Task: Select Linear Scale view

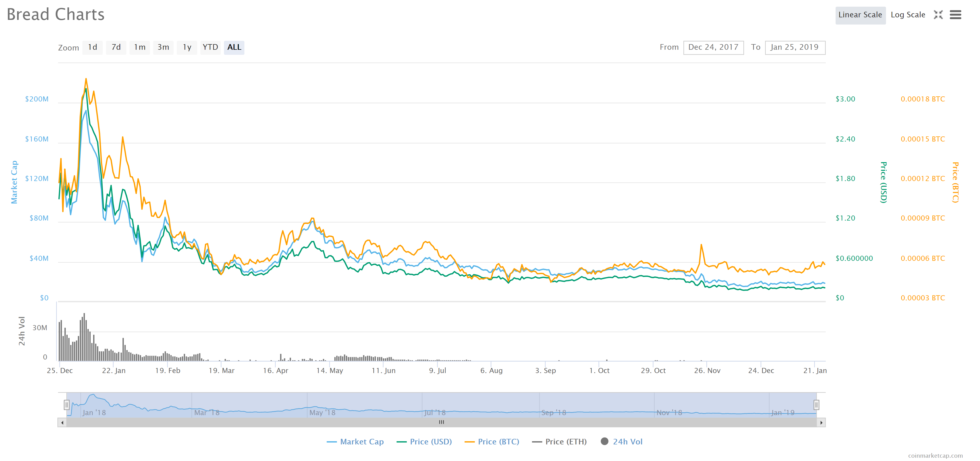Action: 861,15
